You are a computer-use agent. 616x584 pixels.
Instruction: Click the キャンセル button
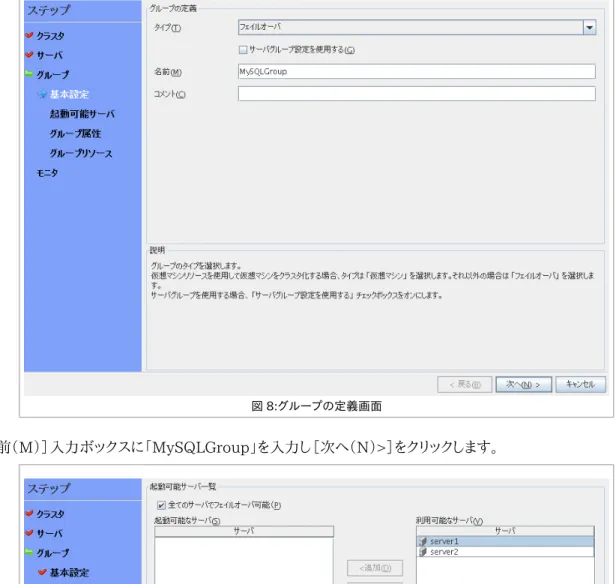point(580,384)
